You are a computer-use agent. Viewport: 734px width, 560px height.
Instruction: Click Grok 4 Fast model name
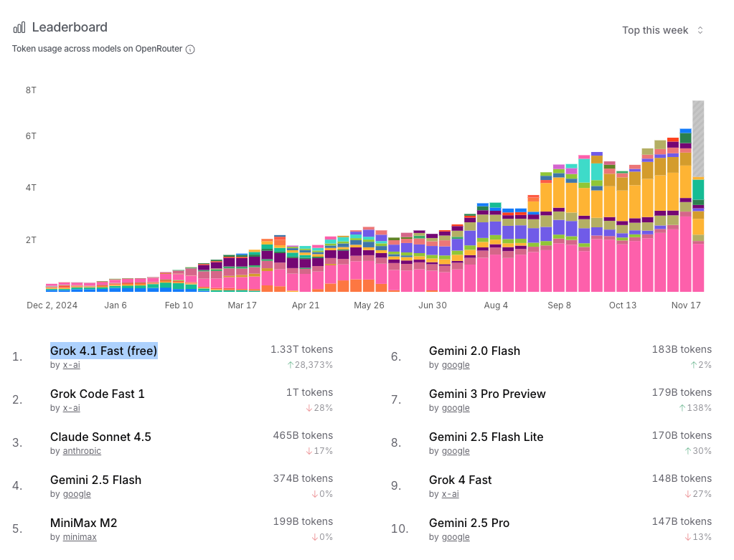click(x=460, y=480)
